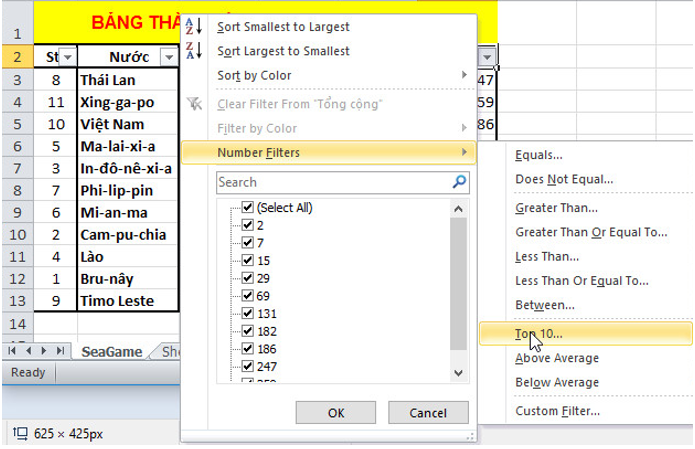Select the Thái Lan cell
Screen dimensions: 695x449
point(128,80)
